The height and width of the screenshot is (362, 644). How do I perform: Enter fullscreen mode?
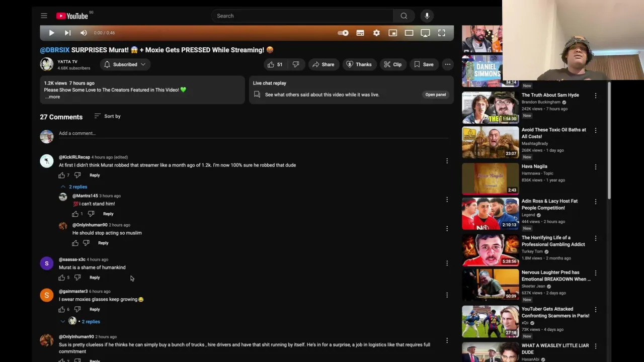(441, 33)
